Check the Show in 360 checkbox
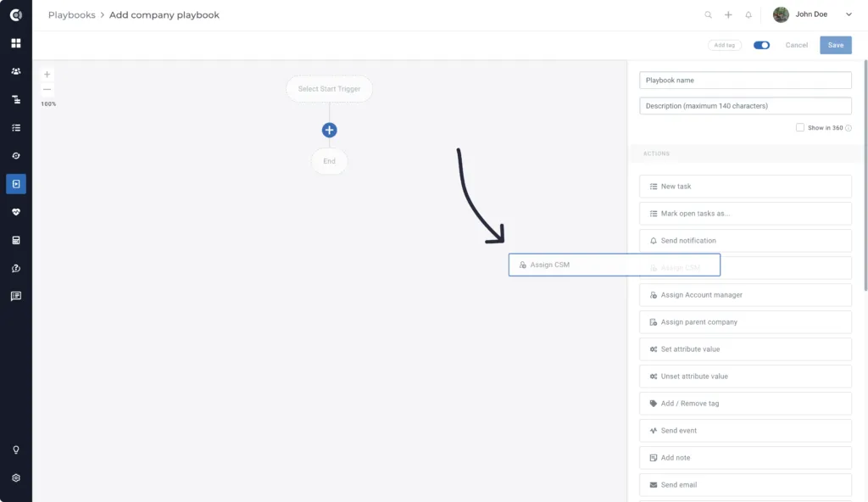This screenshot has height=502, width=868. click(800, 127)
